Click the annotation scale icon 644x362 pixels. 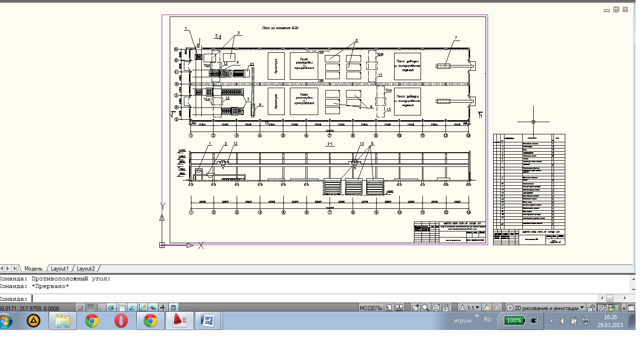tap(462, 308)
